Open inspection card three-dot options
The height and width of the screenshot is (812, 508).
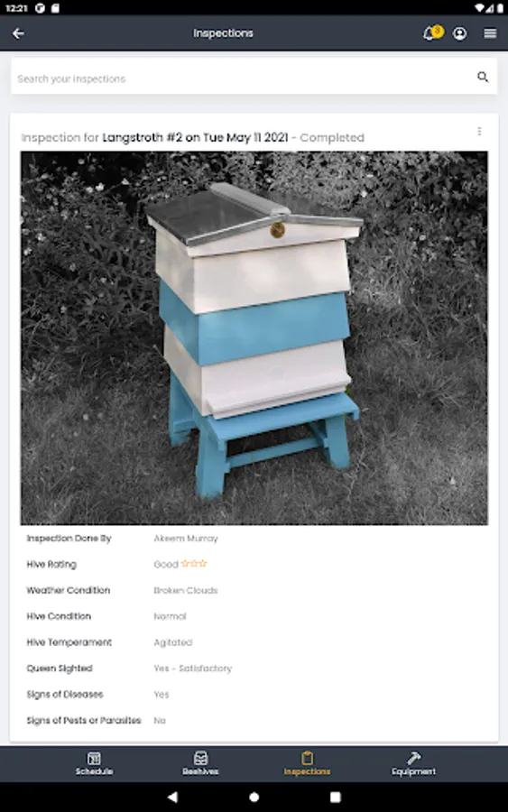point(479,132)
